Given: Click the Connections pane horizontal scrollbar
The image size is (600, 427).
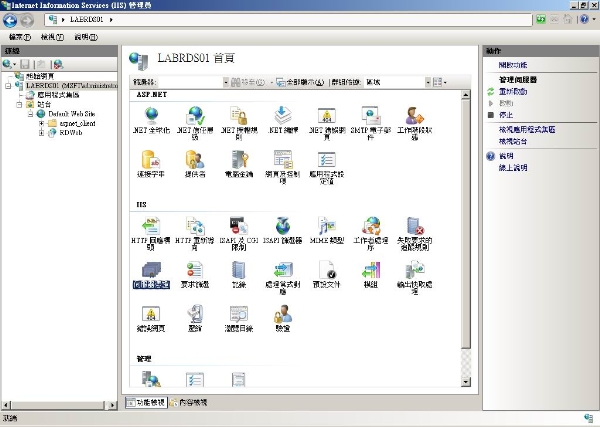Looking at the screenshot, I should coord(59,405).
